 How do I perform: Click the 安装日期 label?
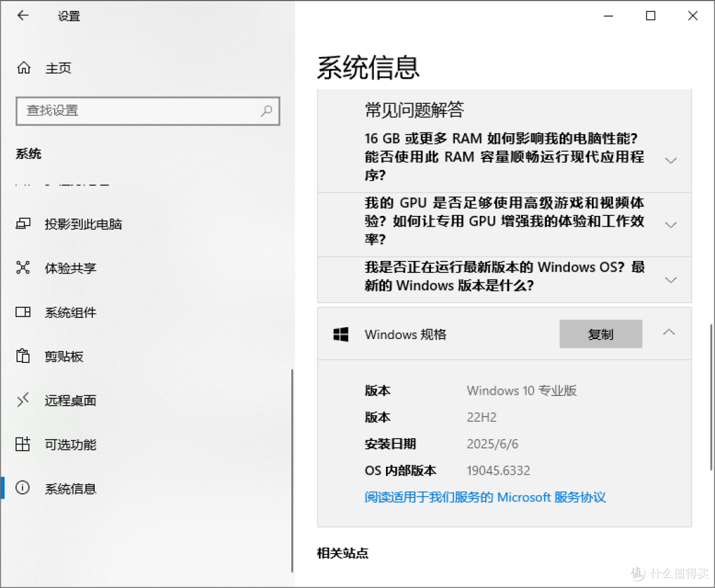(x=391, y=444)
